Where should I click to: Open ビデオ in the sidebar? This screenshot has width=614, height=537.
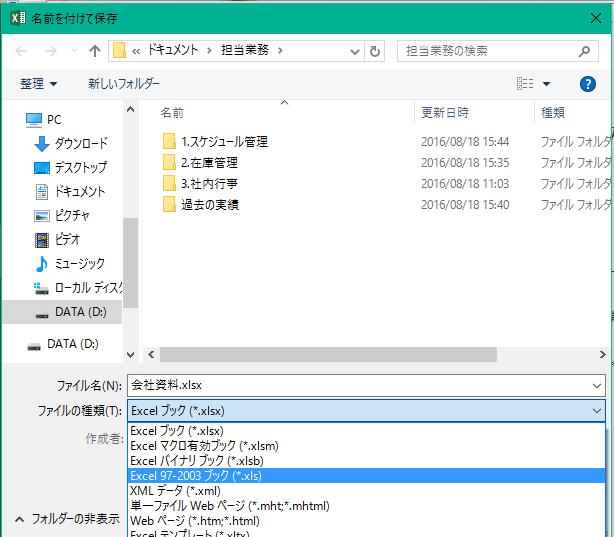click(x=57, y=239)
